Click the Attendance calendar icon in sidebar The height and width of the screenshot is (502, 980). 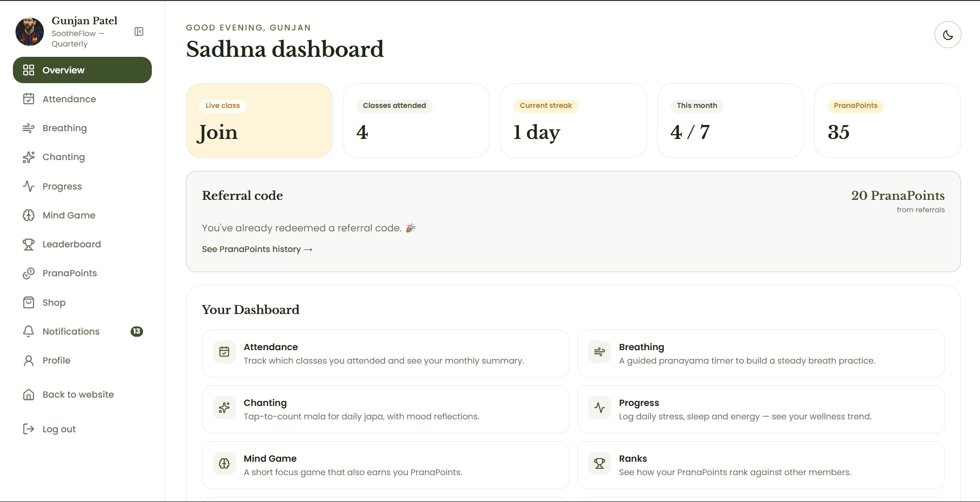click(29, 99)
